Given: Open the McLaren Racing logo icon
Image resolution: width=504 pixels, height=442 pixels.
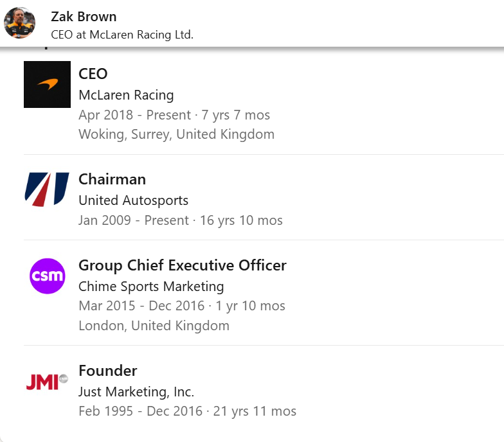Looking at the screenshot, I should [x=48, y=85].
